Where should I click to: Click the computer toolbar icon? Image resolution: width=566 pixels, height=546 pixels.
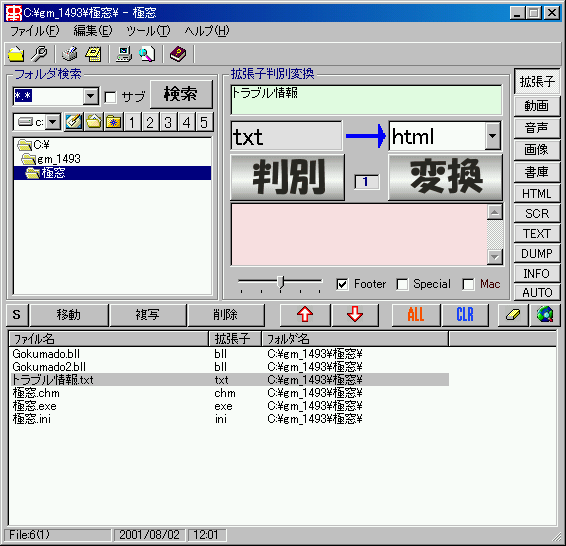point(124,54)
